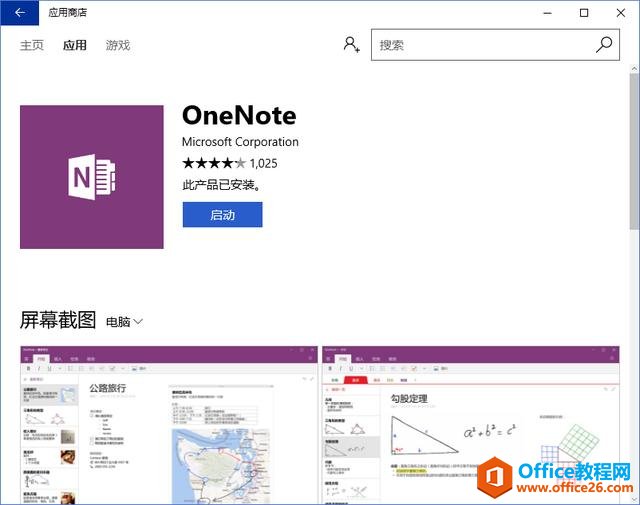
Task: Maximize the 应用商店 window
Action: click(x=584, y=13)
